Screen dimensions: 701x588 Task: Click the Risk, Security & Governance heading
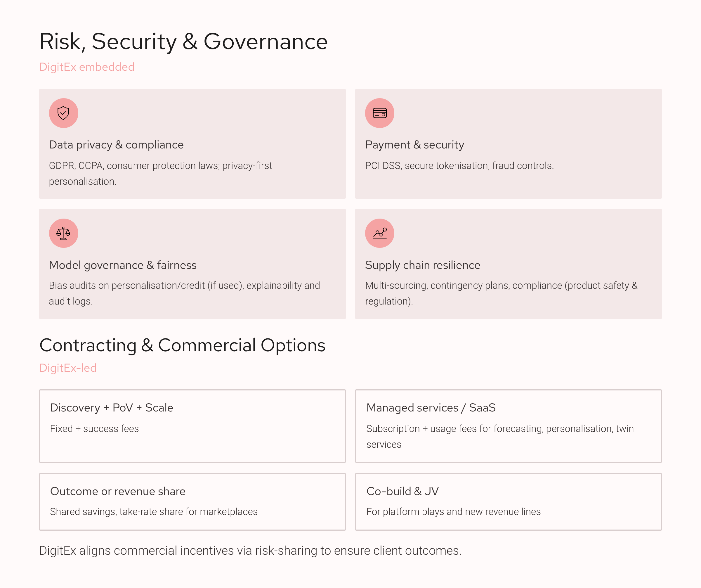tap(183, 41)
